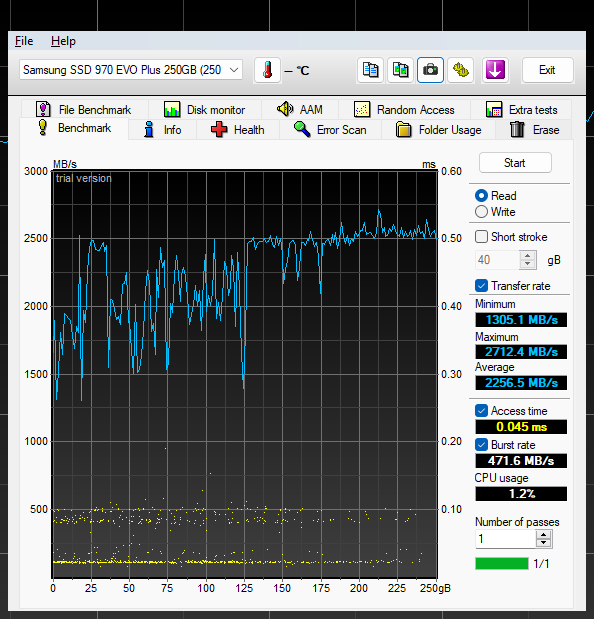Click the Exit button
This screenshot has height=619, width=594.
pyautogui.click(x=547, y=70)
